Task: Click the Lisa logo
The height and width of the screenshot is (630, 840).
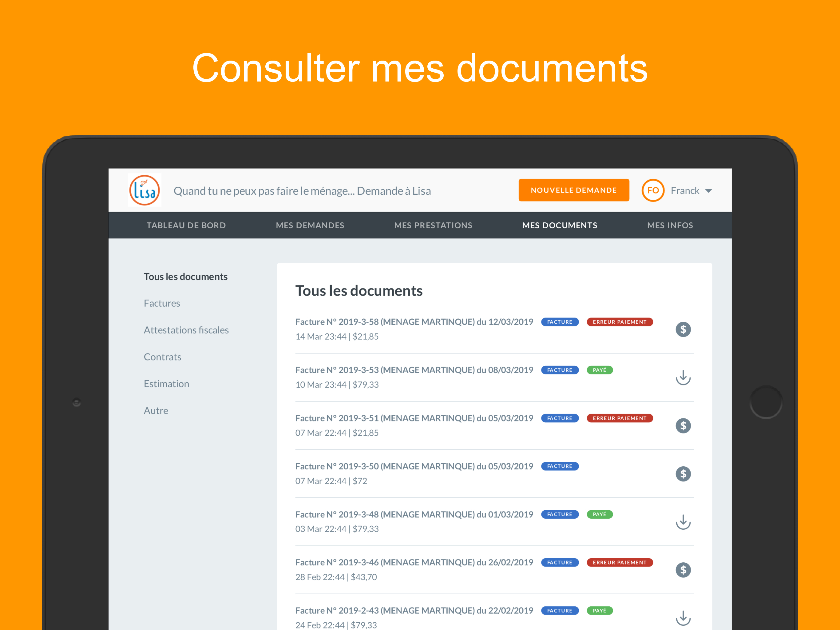Action: (144, 190)
